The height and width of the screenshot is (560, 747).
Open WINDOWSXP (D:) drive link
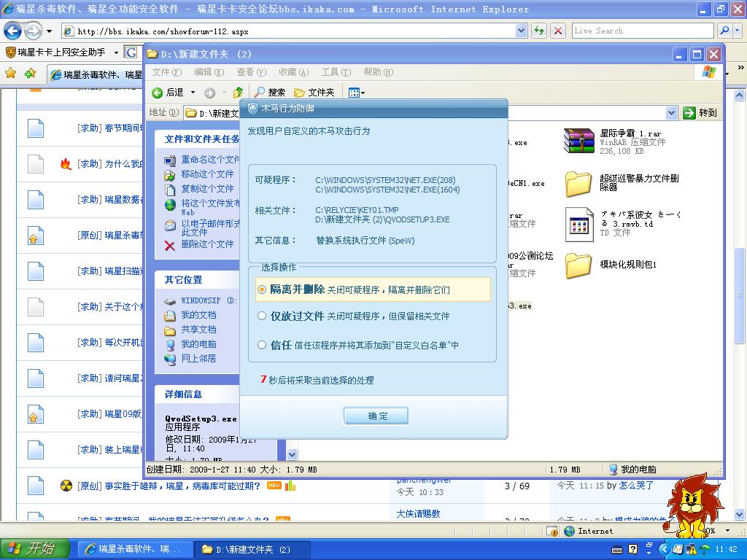click(209, 300)
